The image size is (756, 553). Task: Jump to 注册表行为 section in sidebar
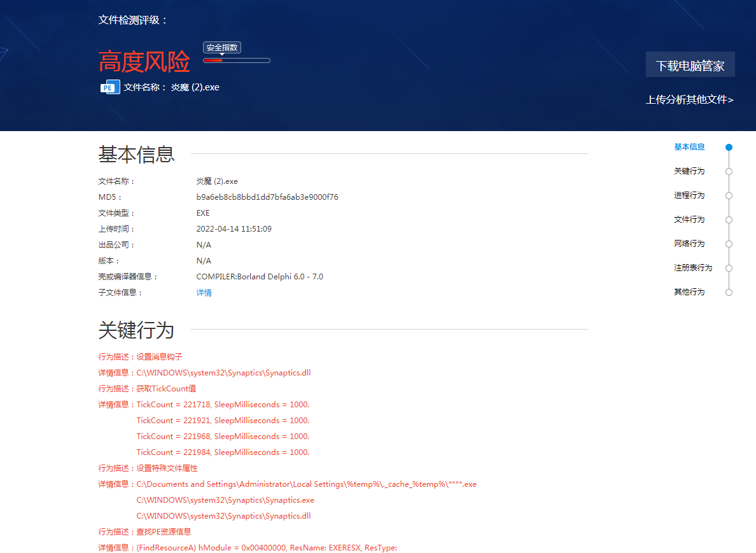pos(693,267)
